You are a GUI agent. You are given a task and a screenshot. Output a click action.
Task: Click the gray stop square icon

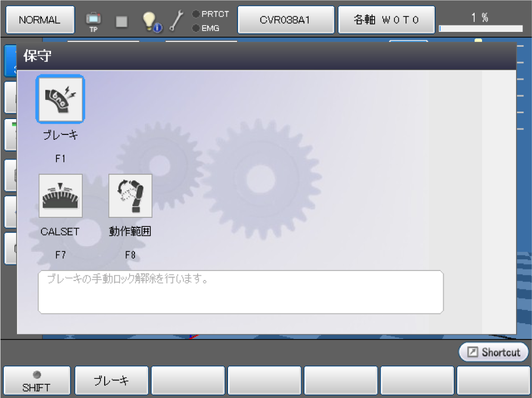click(122, 21)
